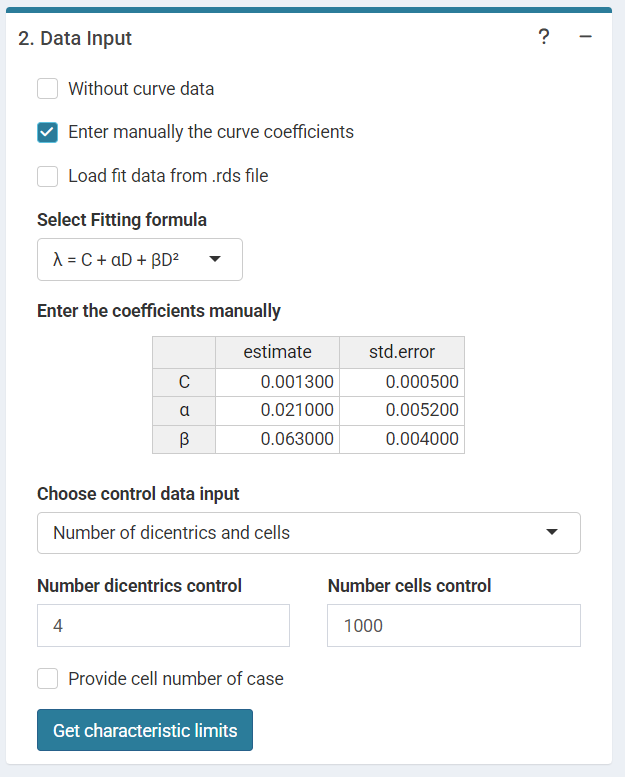The width and height of the screenshot is (625, 777).
Task: Tick Provide cell number of case
Action: (x=48, y=678)
